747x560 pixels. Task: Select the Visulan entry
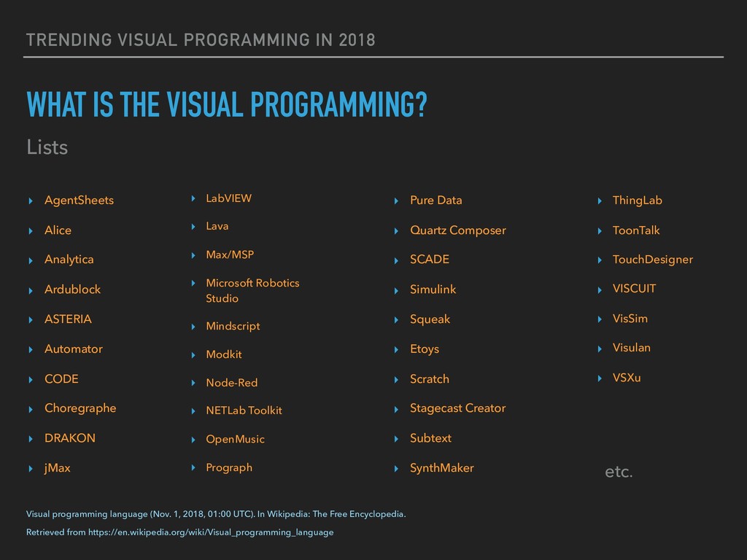[x=631, y=348]
